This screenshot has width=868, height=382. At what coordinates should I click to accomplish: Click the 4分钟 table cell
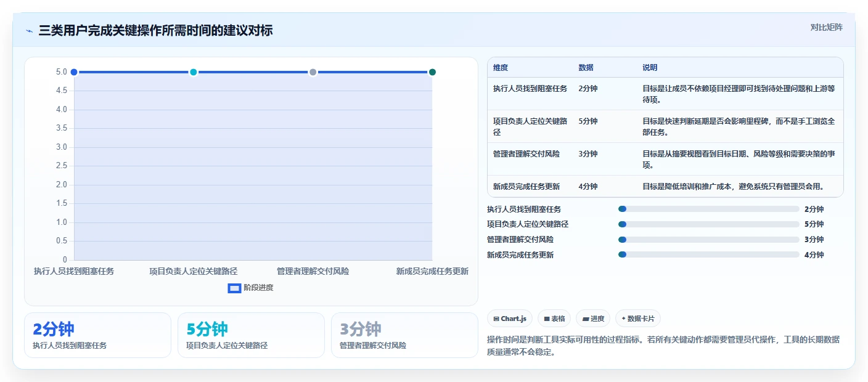coord(588,187)
